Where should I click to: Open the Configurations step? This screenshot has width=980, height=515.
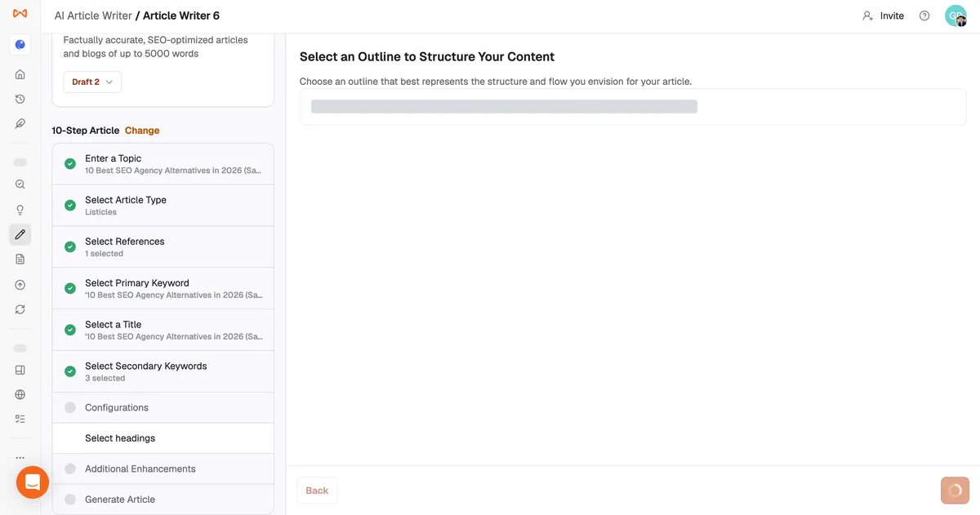[163, 407]
